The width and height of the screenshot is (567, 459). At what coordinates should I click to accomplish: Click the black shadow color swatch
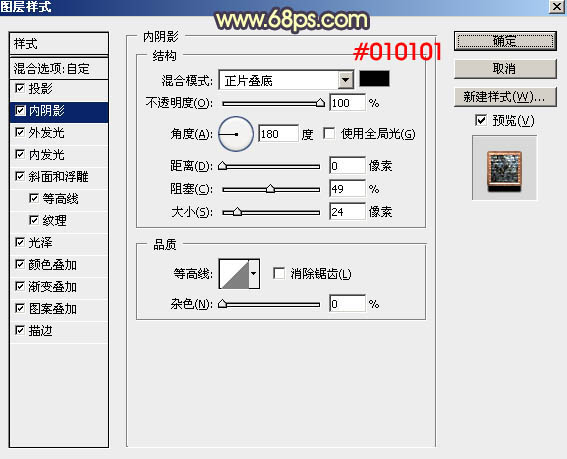(374, 79)
